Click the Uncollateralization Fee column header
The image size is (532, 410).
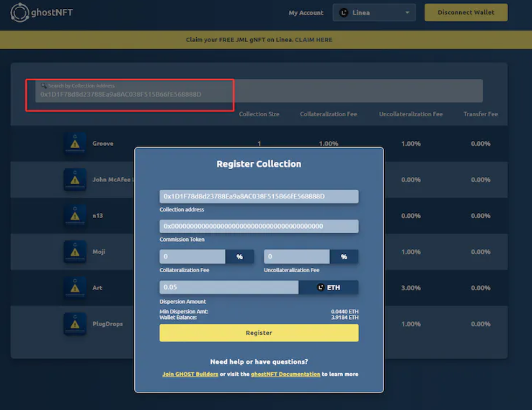(x=411, y=114)
